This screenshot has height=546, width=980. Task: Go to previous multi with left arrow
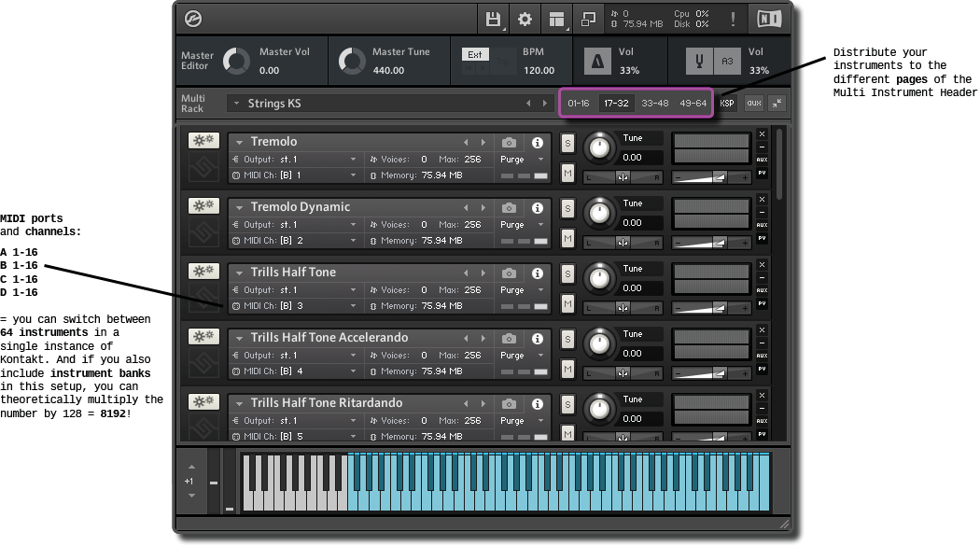529,103
